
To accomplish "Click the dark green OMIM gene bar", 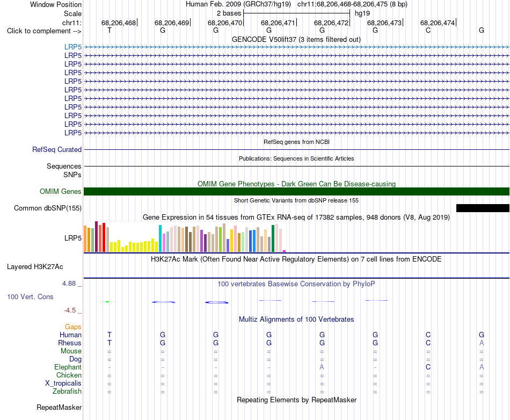I will 296,191.
